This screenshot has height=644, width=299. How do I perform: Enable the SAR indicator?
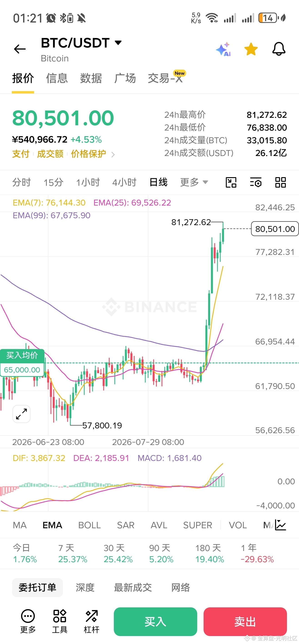126,525
